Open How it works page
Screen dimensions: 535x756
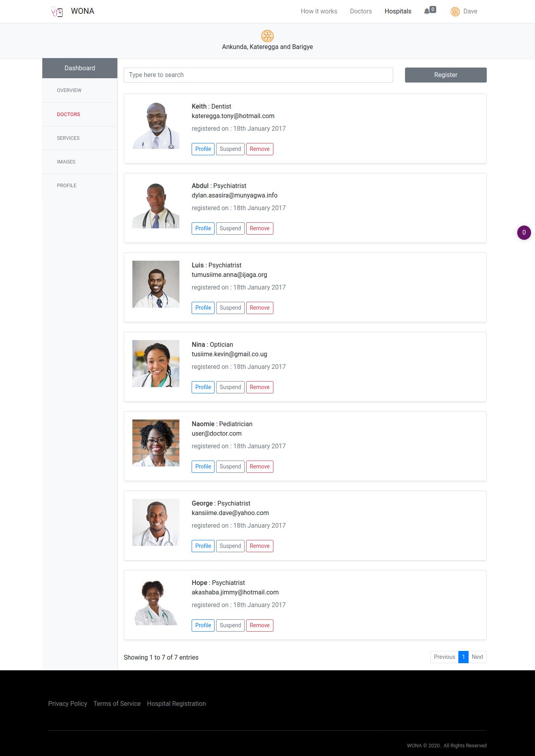319,11
